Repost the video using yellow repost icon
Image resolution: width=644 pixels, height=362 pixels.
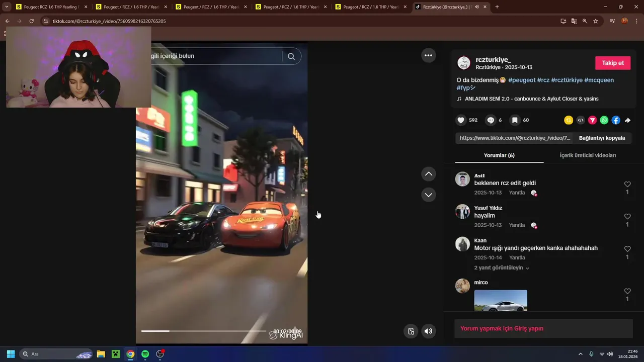(569, 120)
